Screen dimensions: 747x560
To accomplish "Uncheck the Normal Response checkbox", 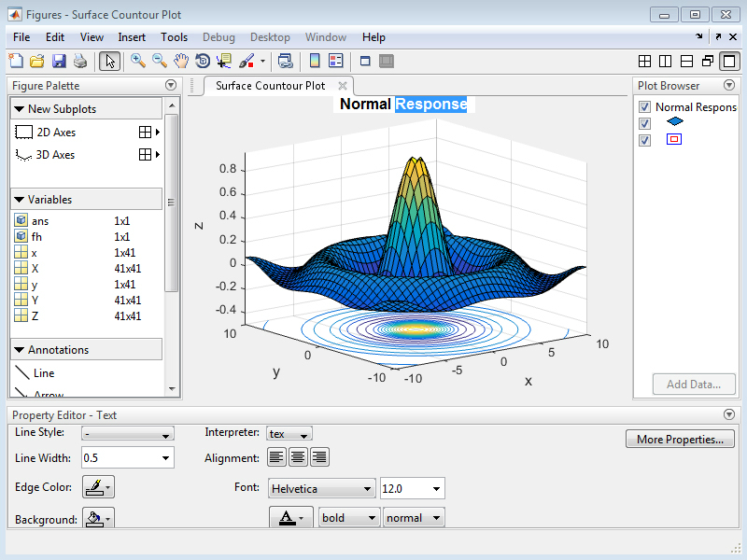I will click(x=644, y=106).
